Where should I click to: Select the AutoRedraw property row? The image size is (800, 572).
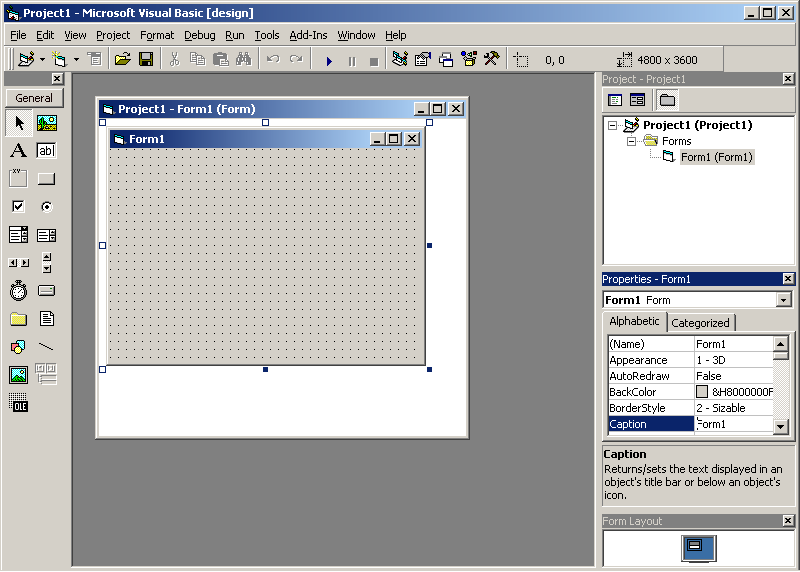690,376
